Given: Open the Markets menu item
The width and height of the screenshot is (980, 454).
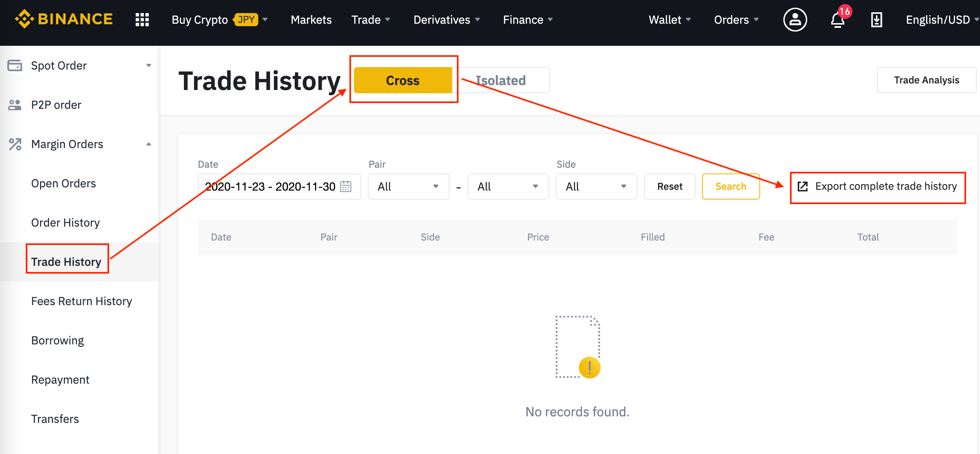Looking at the screenshot, I should (311, 19).
